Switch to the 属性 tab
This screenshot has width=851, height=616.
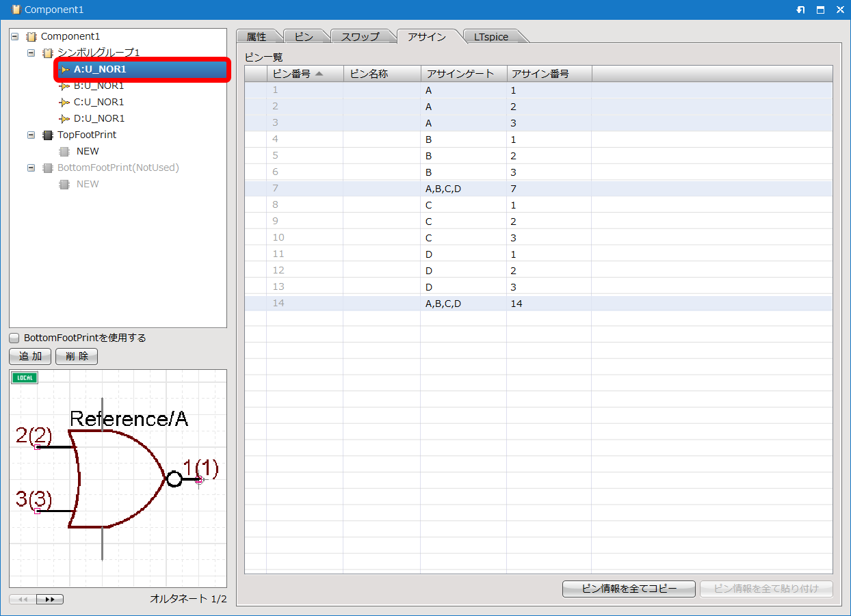pyautogui.click(x=257, y=37)
